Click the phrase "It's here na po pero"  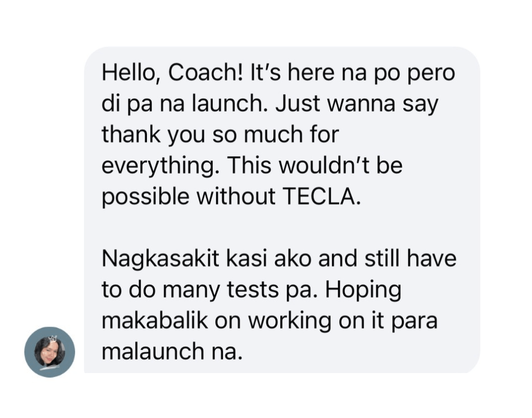[x=352, y=74]
